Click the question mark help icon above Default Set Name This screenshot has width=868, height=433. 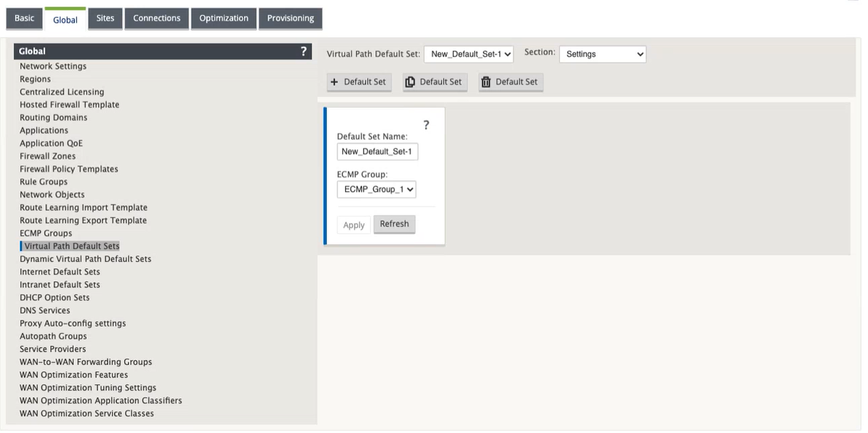[426, 126]
